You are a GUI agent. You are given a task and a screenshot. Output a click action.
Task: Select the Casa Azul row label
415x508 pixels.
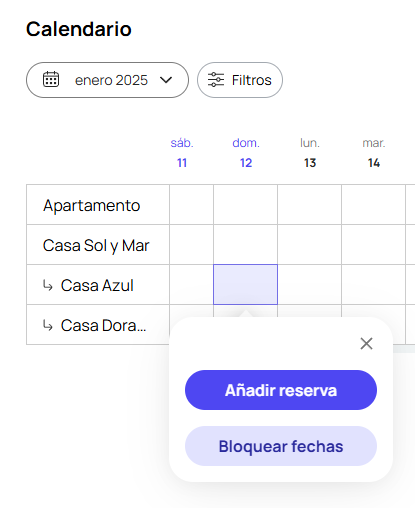(97, 285)
